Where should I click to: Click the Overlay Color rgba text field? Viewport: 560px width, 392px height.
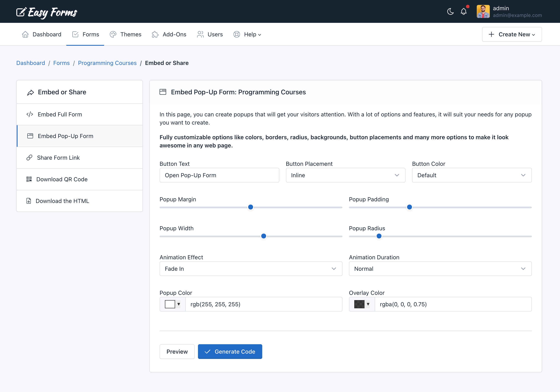tap(453, 304)
